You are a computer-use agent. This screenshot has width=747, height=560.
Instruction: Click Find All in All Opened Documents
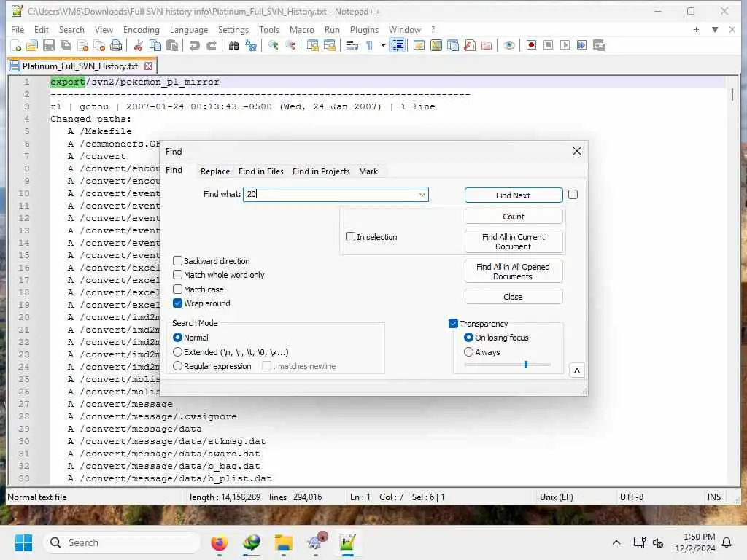[514, 271]
